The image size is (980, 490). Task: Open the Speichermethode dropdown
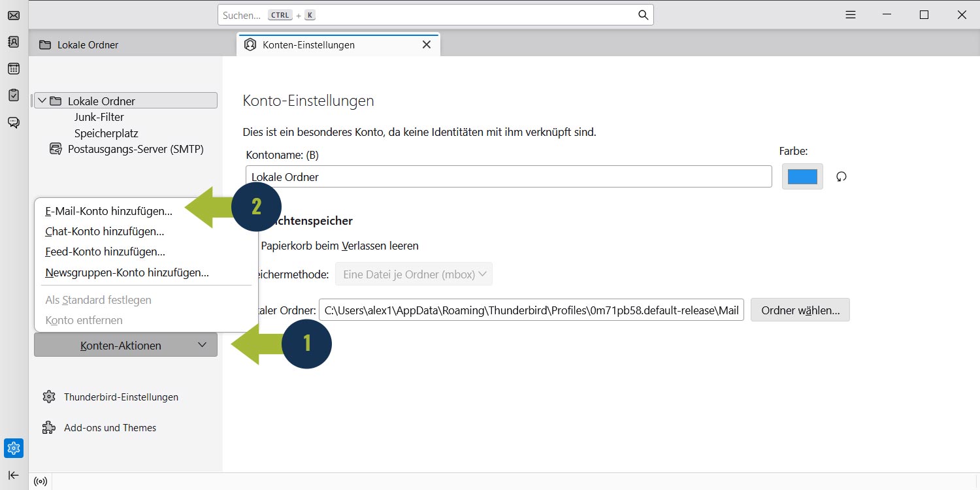coord(414,274)
